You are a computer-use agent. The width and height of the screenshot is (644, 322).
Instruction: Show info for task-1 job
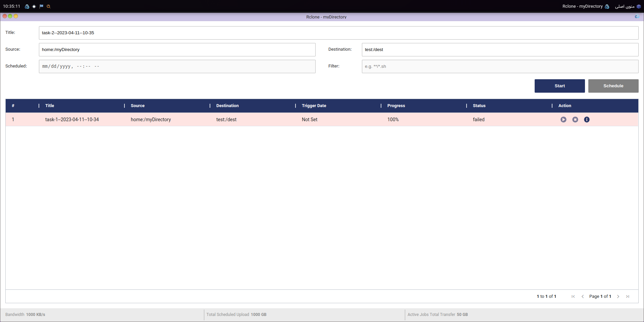[587, 120]
